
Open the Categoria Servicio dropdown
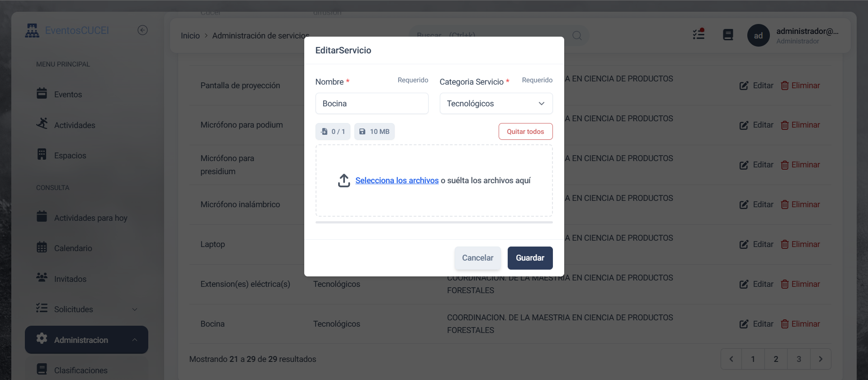tap(541, 103)
